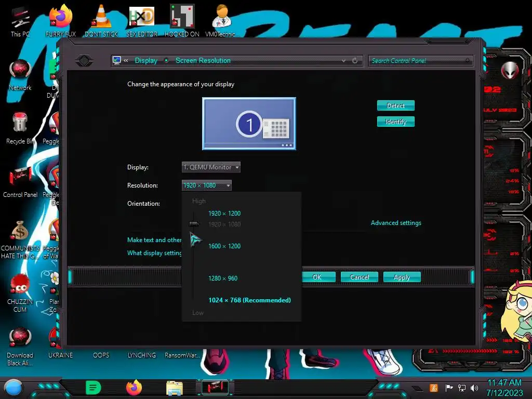Select 1280 × 960 resolution
The height and width of the screenshot is (399, 532).
(223, 278)
